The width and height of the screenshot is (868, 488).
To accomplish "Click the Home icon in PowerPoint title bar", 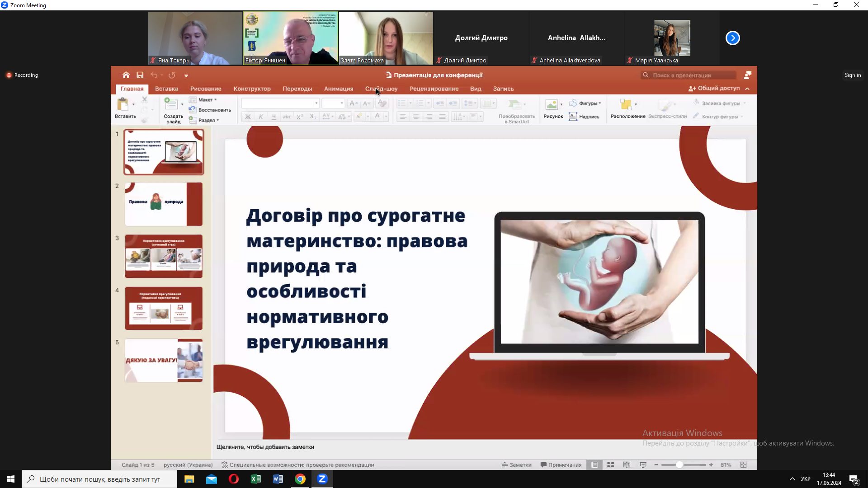I will 126,75.
